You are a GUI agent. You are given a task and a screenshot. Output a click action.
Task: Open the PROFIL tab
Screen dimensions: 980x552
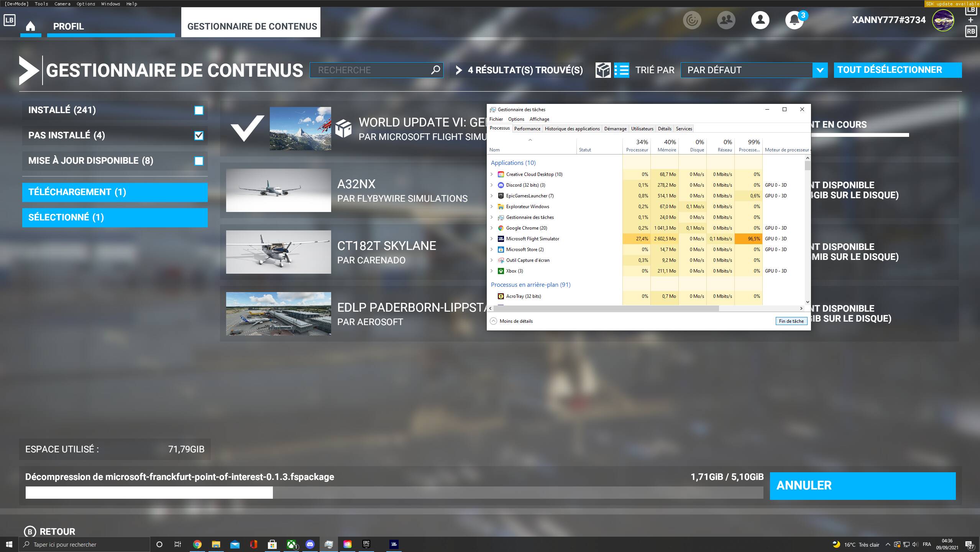[x=111, y=26]
